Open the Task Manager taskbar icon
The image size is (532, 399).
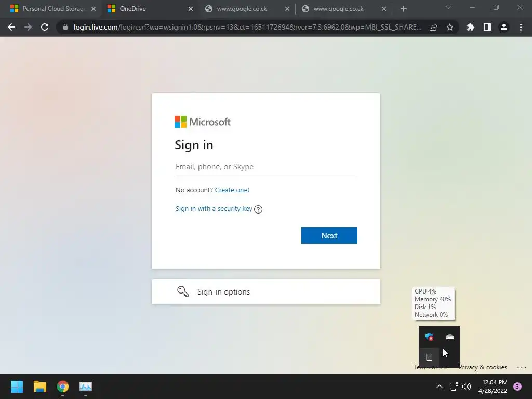click(x=86, y=387)
